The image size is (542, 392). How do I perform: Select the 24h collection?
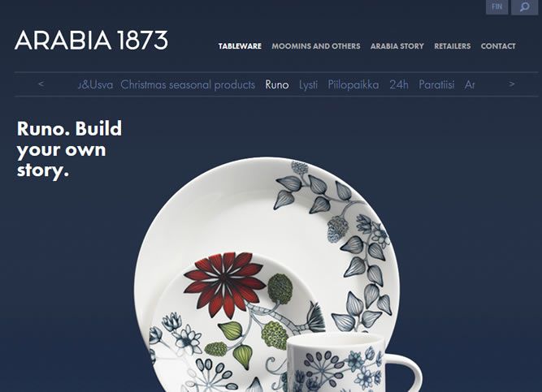click(x=399, y=84)
